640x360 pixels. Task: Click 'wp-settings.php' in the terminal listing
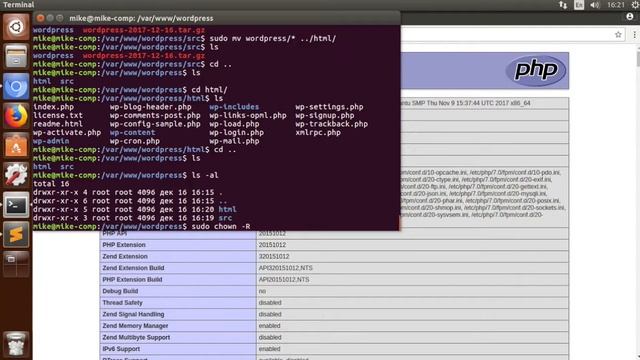(329, 107)
